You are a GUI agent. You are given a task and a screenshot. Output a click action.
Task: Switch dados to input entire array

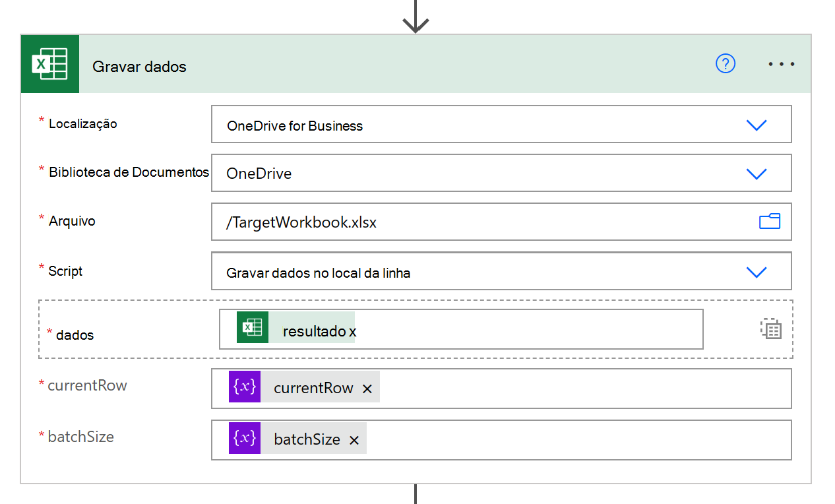(x=770, y=329)
